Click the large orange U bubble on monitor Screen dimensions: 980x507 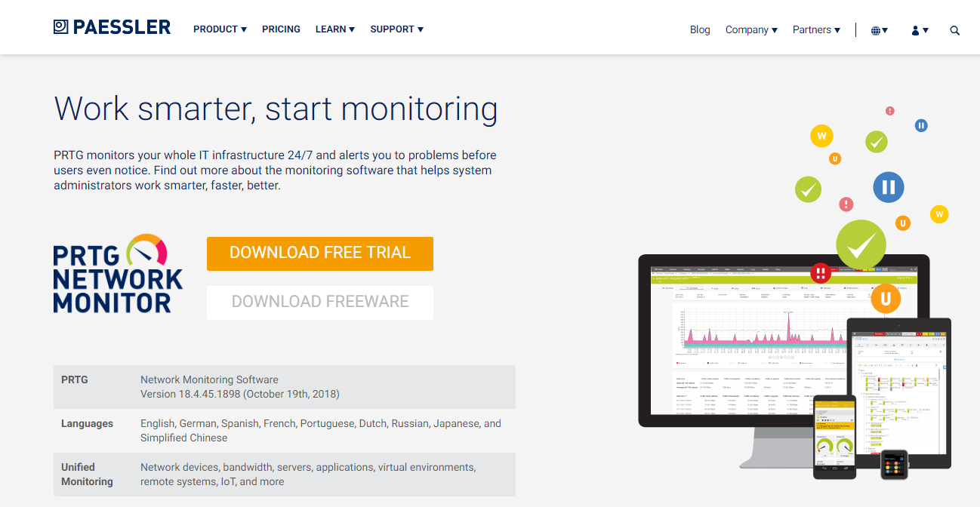886,298
